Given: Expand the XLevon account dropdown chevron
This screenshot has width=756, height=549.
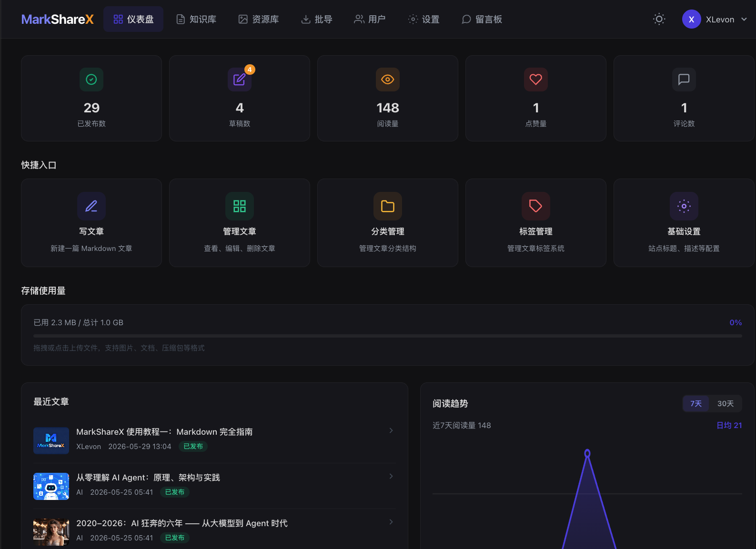Looking at the screenshot, I should 744,20.
